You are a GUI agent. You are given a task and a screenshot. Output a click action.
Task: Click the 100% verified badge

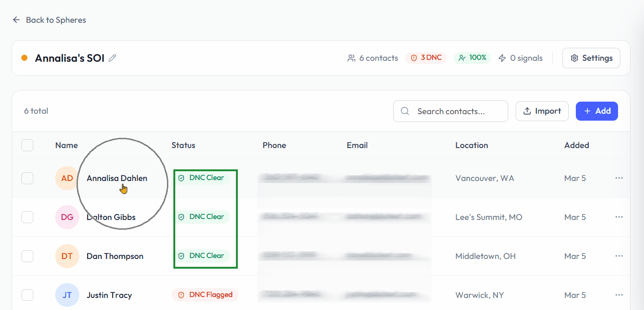pos(472,58)
